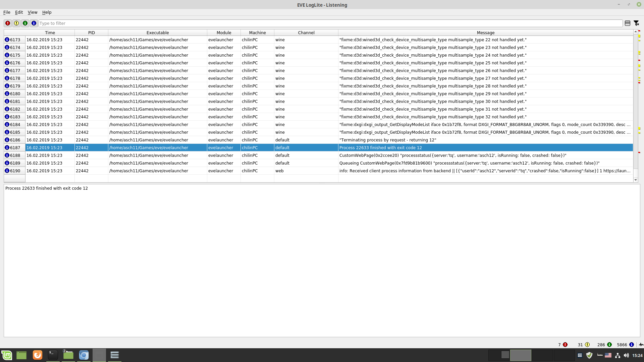Focus the Type to filter input field
Viewport: 644px width, 362px height.
(330, 23)
